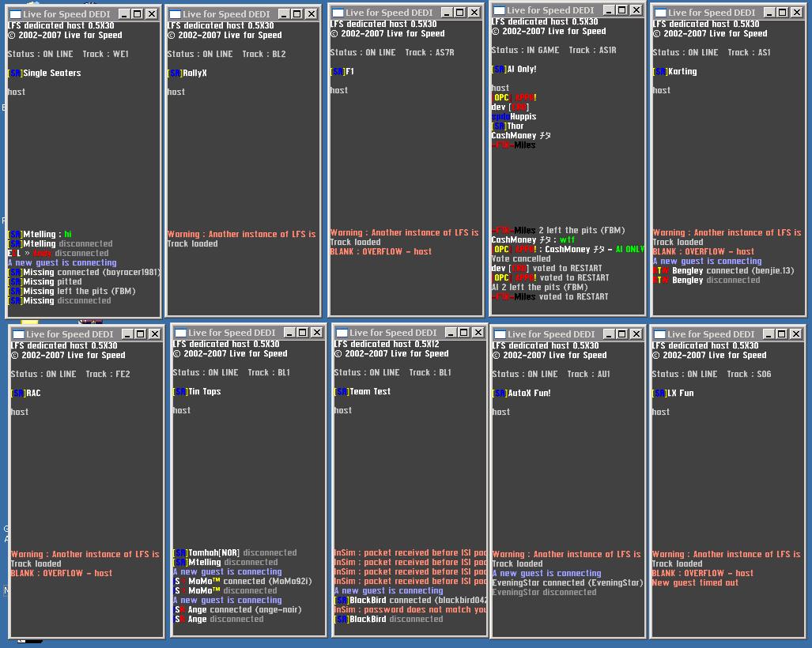Close the AutoX Fun! host window
Viewport: 812px width, 648px height.
(636, 334)
